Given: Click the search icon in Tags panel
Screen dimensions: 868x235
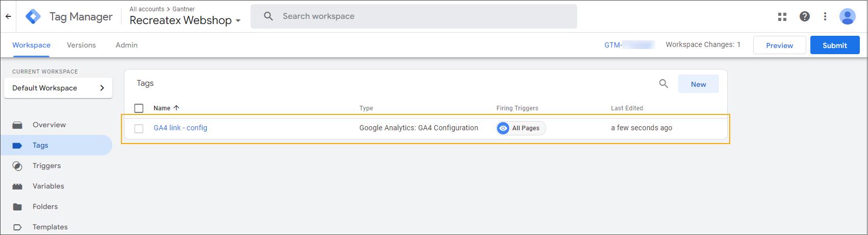Looking at the screenshot, I should [x=663, y=84].
